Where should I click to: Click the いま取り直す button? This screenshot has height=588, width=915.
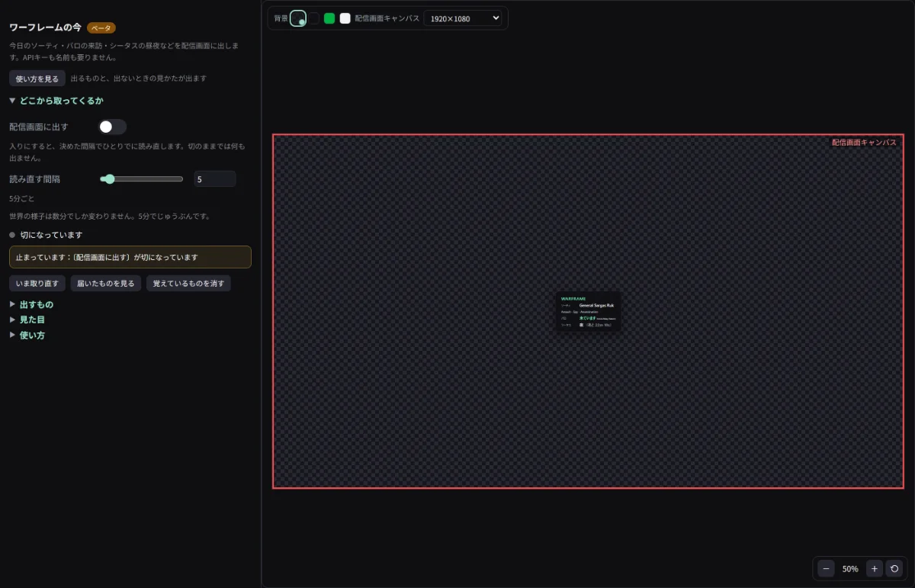coord(37,284)
